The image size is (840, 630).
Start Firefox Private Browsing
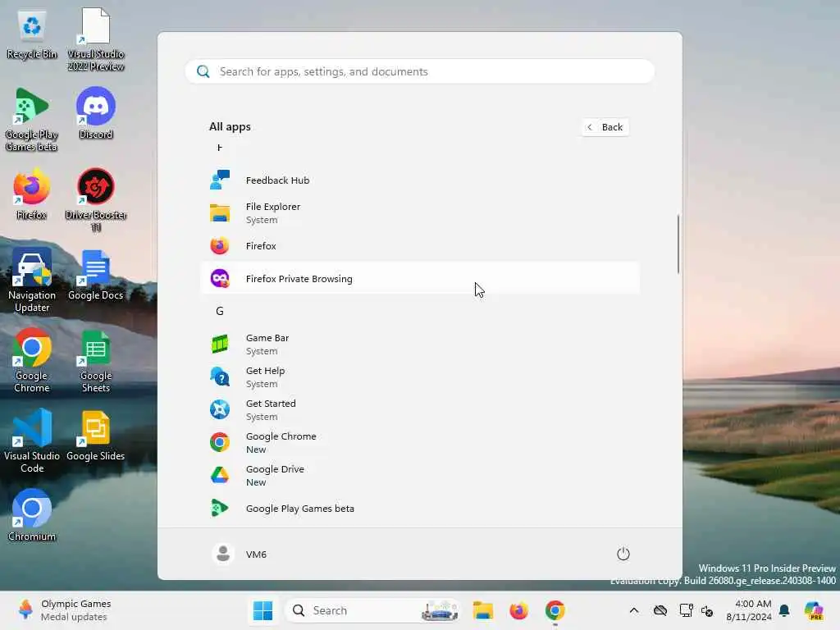pyautogui.click(x=420, y=279)
